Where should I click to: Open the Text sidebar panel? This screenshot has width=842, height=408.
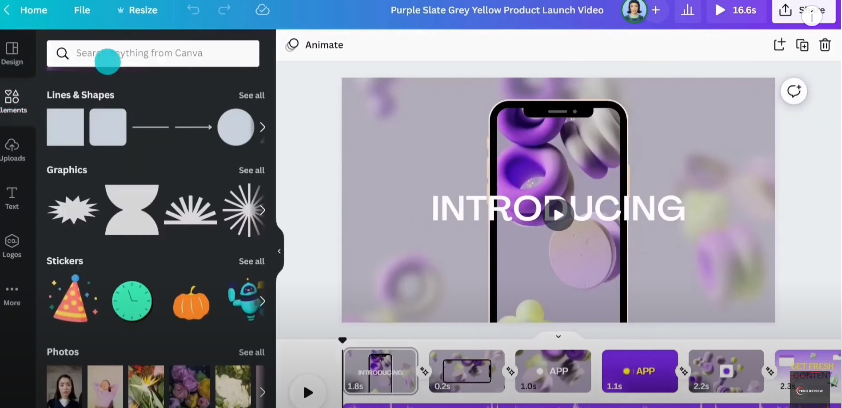12,197
